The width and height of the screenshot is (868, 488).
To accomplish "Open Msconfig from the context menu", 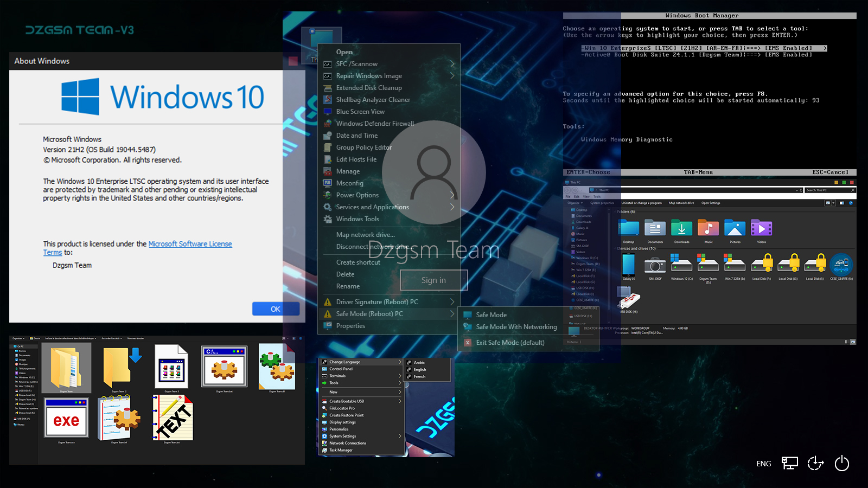I will [x=349, y=183].
